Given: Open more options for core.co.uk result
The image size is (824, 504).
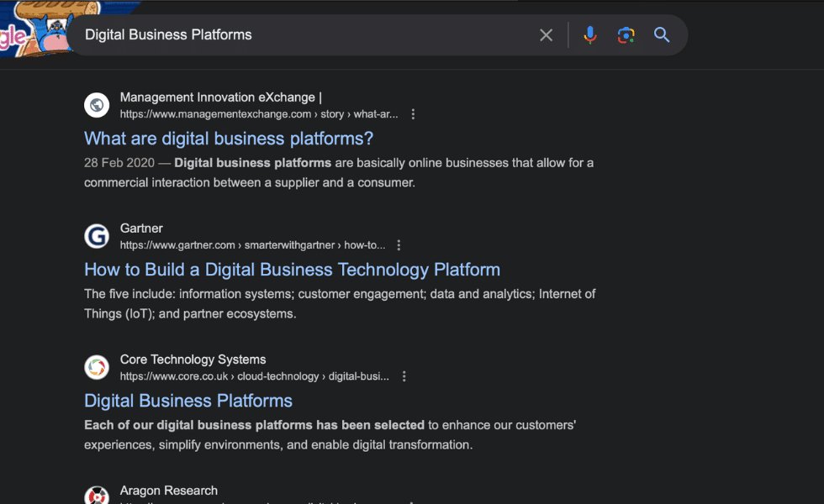Looking at the screenshot, I should [x=404, y=376].
